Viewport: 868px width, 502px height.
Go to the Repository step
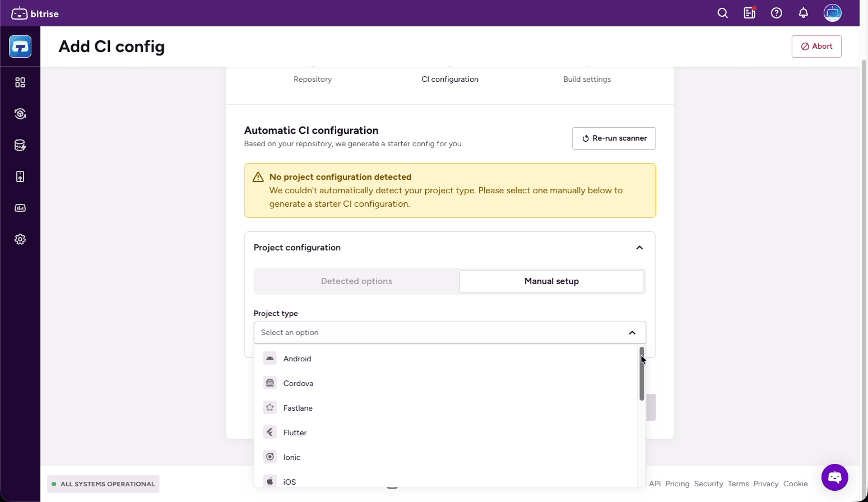tap(313, 79)
